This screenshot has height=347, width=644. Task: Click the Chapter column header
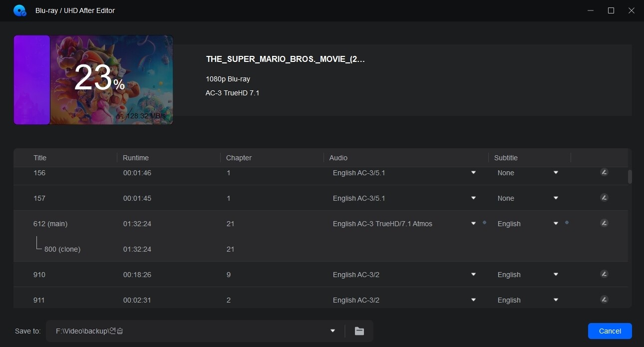(x=239, y=158)
